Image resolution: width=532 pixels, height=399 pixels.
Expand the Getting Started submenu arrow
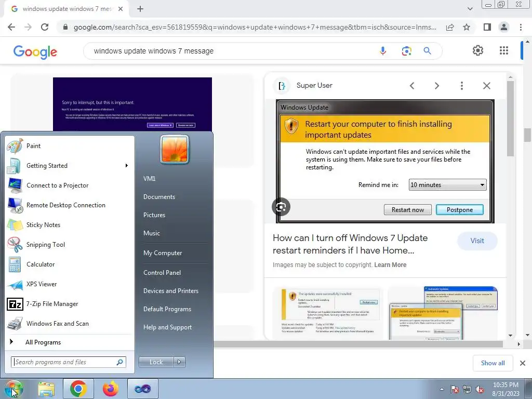coord(127,166)
